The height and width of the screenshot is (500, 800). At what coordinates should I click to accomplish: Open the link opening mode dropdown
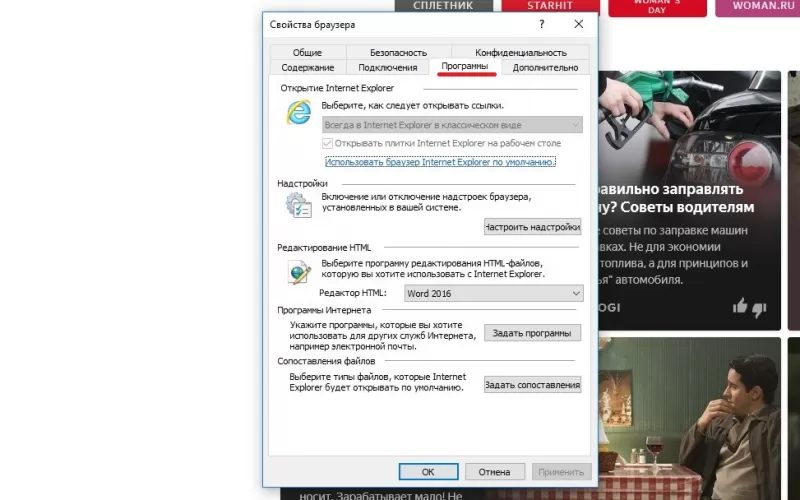[452, 124]
